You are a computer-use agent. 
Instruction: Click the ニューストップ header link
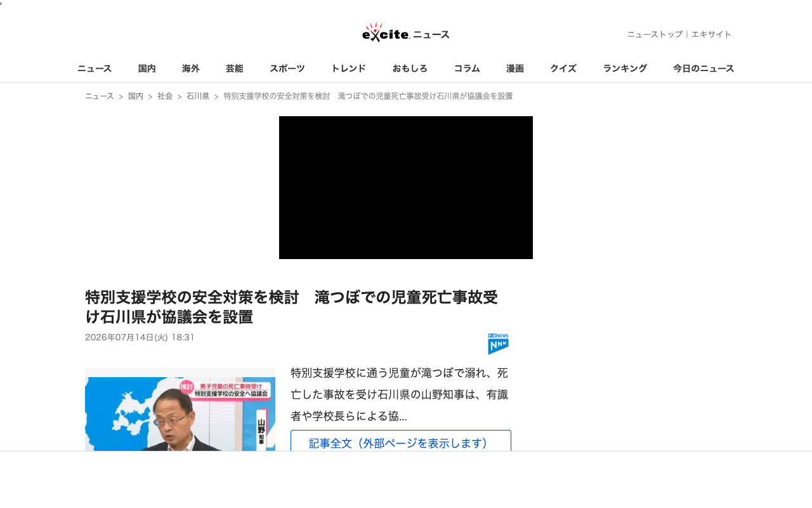coord(655,34)
